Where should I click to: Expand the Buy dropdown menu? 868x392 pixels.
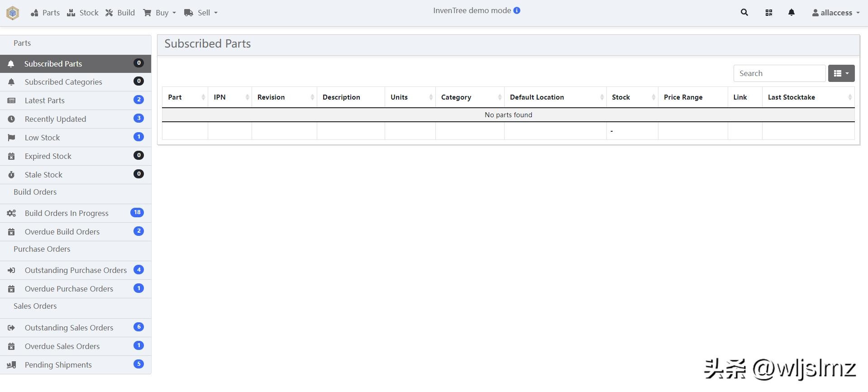pyautogui.click(x=159, y=13)
